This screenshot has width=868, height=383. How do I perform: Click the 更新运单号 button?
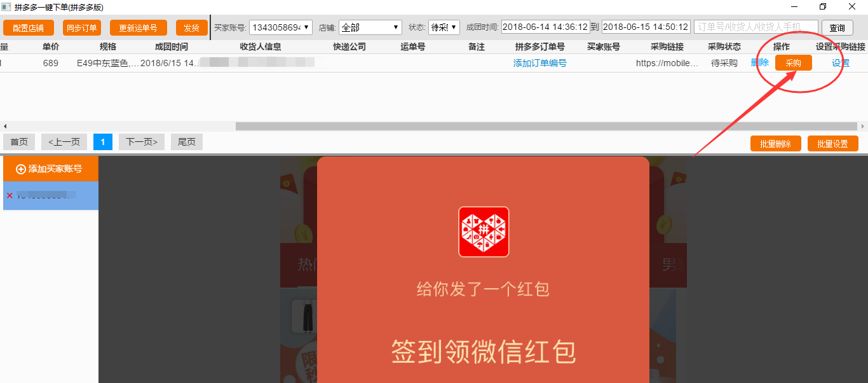[139, 28]
